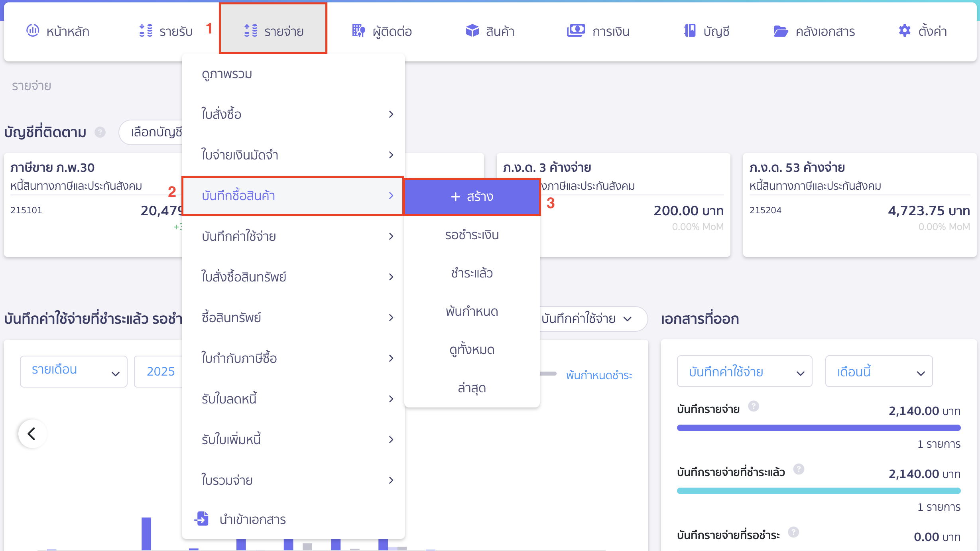Open the ผู้ติดต่อ menu
The image size is (980, 551).
(x=382, y=31)
